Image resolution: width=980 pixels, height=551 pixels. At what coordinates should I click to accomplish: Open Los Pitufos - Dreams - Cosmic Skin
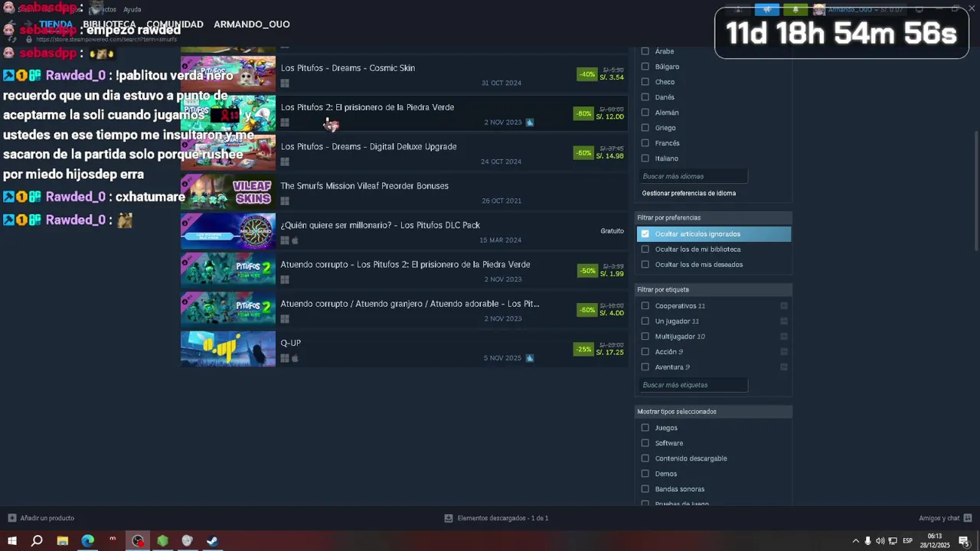tap(404, 73)
